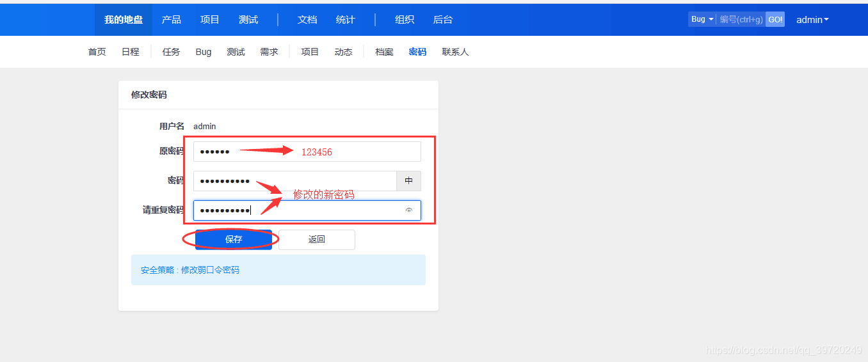Click the 保存 save button
Image resolution: width=868 pixels, height=362 pixels.
tap(234, 239)
